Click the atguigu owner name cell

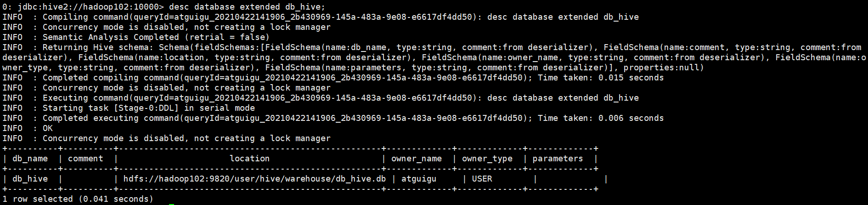(419, 179)
